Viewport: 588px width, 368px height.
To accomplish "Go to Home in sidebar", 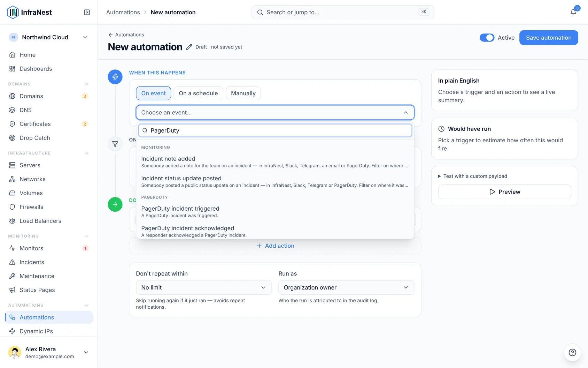I will tap(49, 55).
